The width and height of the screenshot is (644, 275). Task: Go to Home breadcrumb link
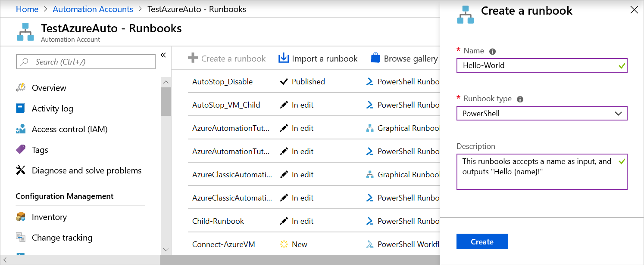[x=27, y=9]
